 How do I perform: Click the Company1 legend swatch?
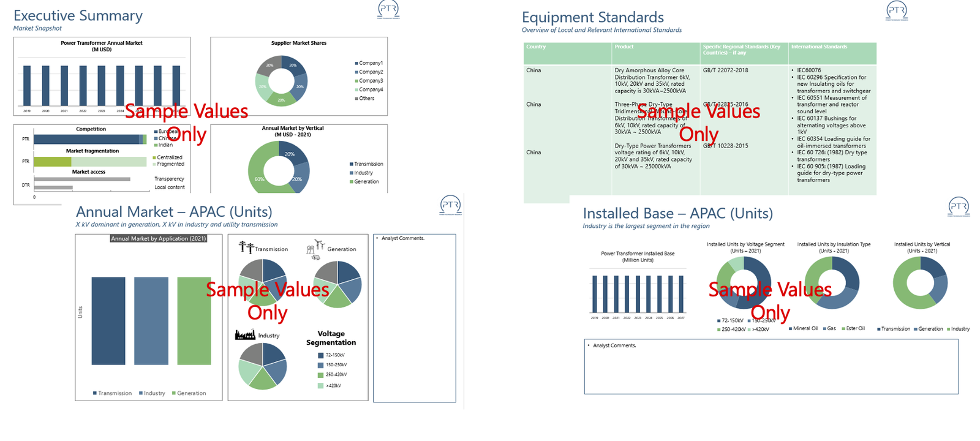coord(356,63)
